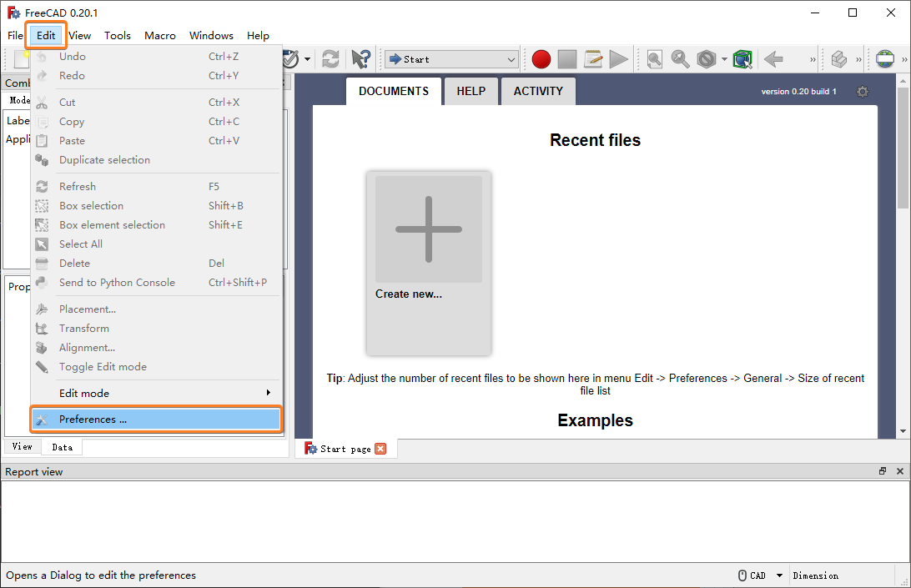Expand the Edit mode submenu

155,394
